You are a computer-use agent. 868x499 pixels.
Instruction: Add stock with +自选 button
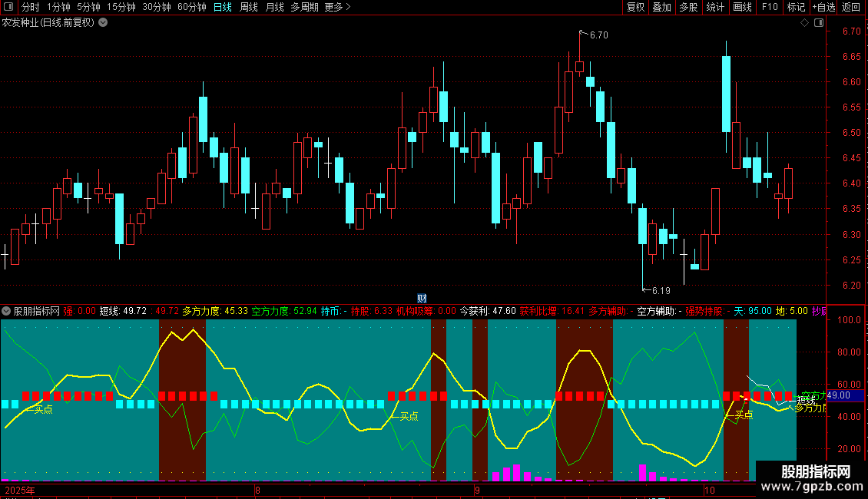tap(823, 7)
